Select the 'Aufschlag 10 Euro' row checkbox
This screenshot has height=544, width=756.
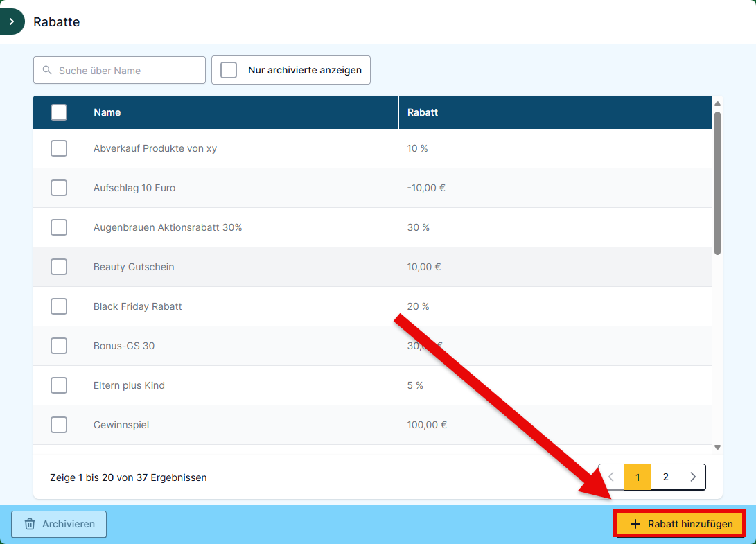(59, 188)
